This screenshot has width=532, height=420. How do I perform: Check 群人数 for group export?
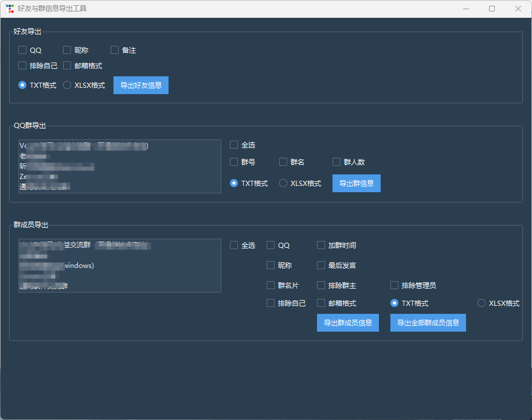(x=337, y=162)
